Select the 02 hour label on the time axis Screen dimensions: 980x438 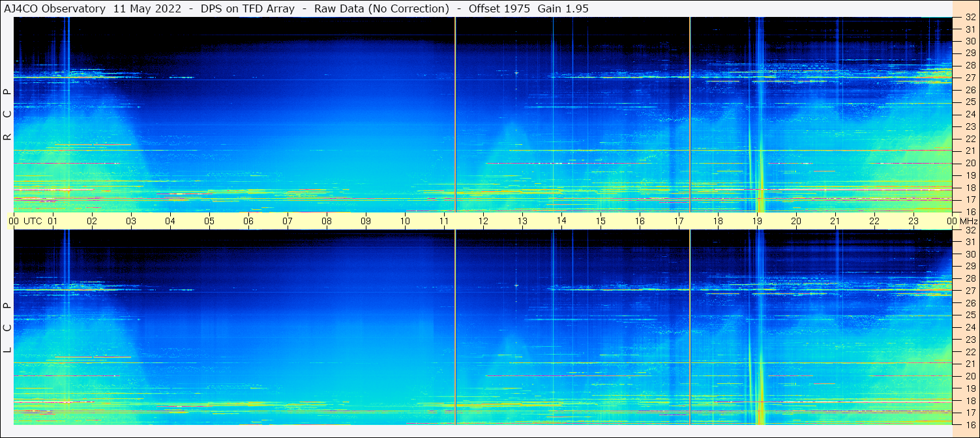pyautogui.click(x=92, y=221)
